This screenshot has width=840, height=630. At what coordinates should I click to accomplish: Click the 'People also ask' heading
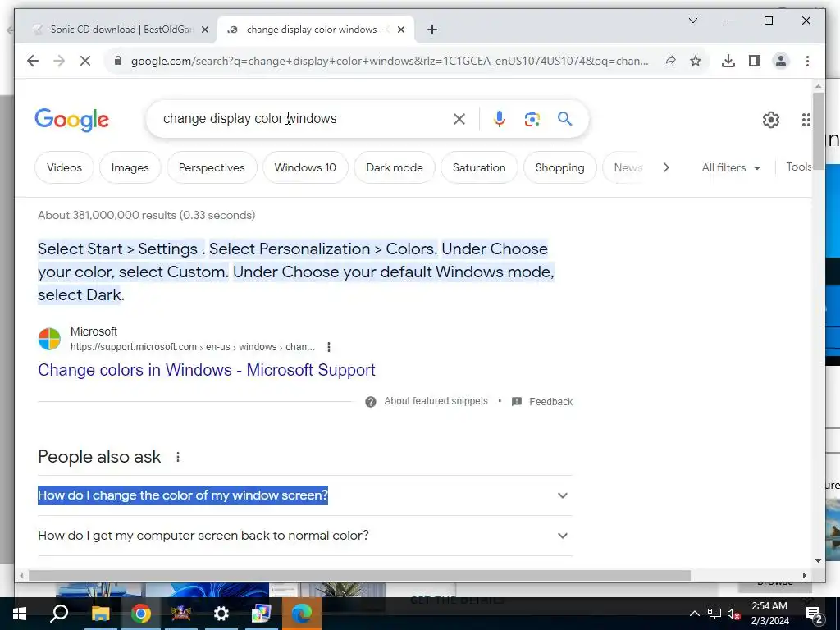[x=99, y=456]
